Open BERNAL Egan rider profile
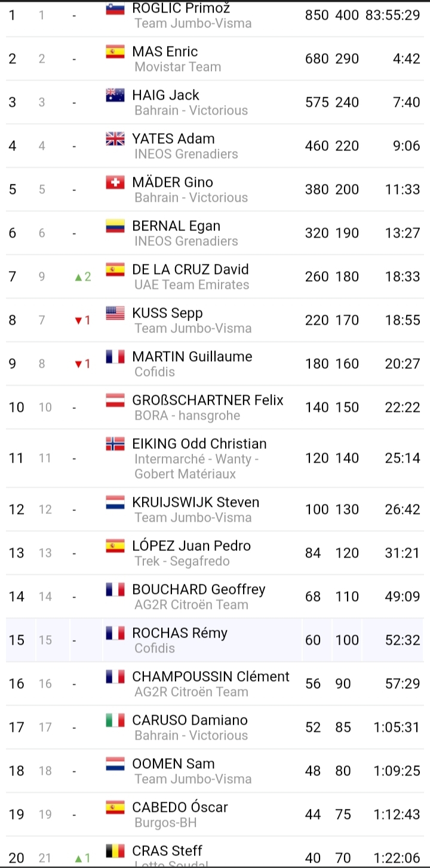 176,226
